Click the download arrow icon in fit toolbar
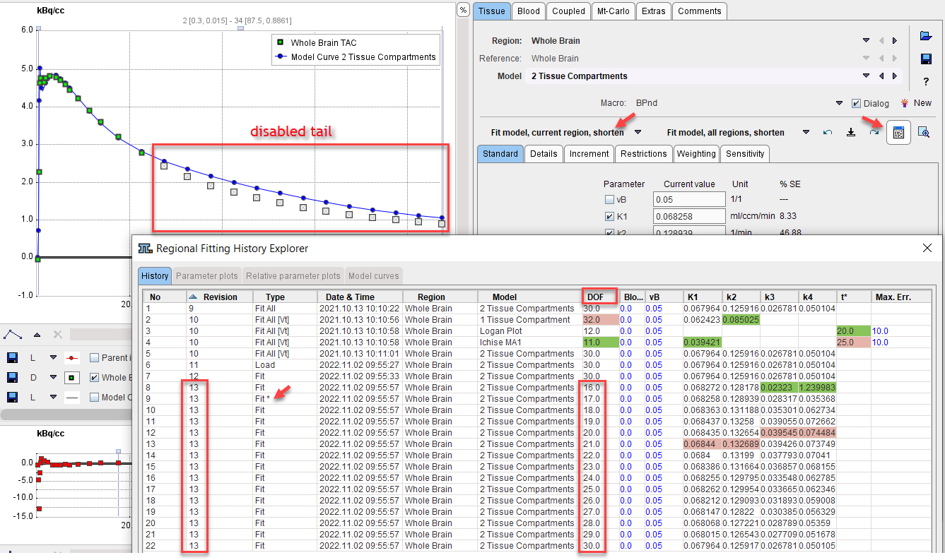The width and height of the screenshot is (945, 560). click(x=851, y=132)
